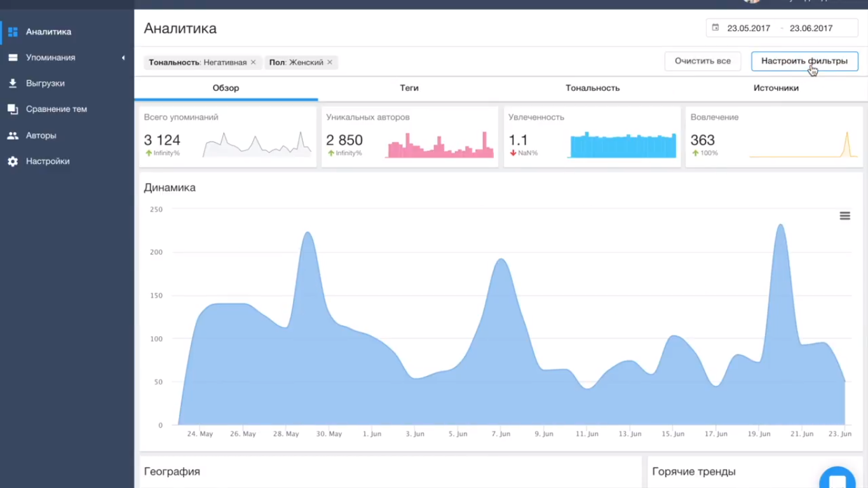Click the Авторы people icon
868x488 pixels.
tap(13, 135)
